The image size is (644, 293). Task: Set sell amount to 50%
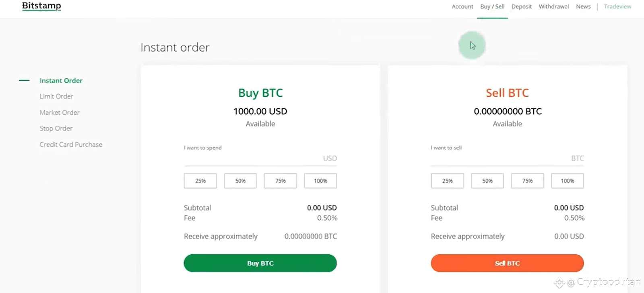click(487, 181)
